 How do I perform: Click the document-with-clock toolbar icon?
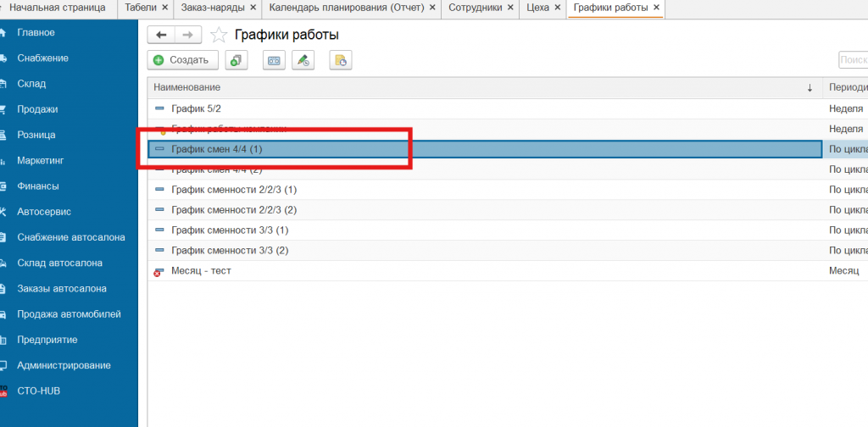coord(341,60)
